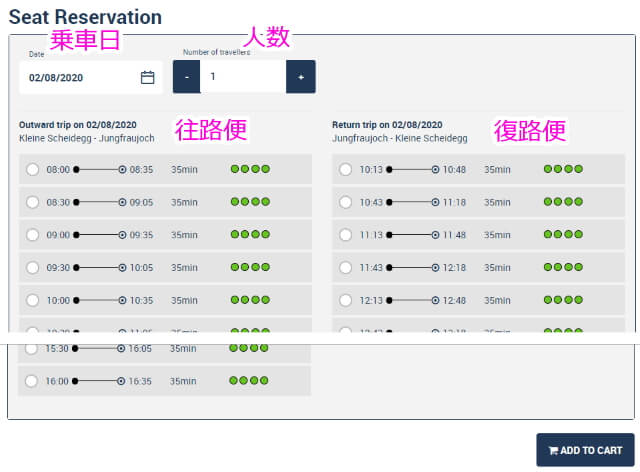Select the 16:00 outward trip radio button
Image resolution: width=640 pixels, height=472 pixels.
pyautogui.click(x=32, y=381)
